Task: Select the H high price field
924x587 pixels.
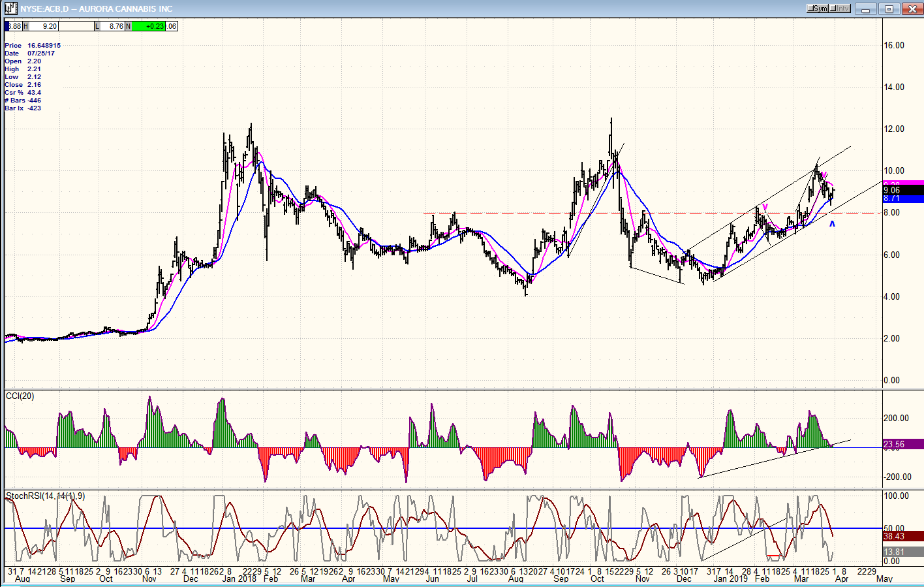Action: click(50, 26)
